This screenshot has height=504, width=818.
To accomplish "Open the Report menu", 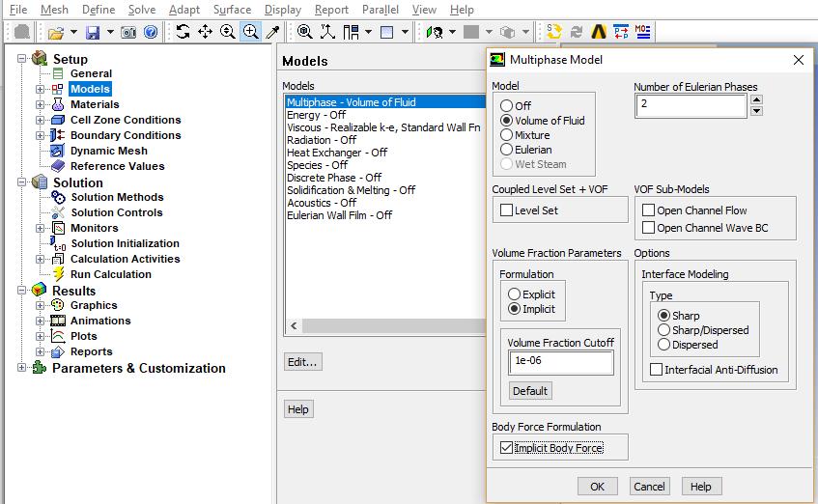I will coord(331,10).
